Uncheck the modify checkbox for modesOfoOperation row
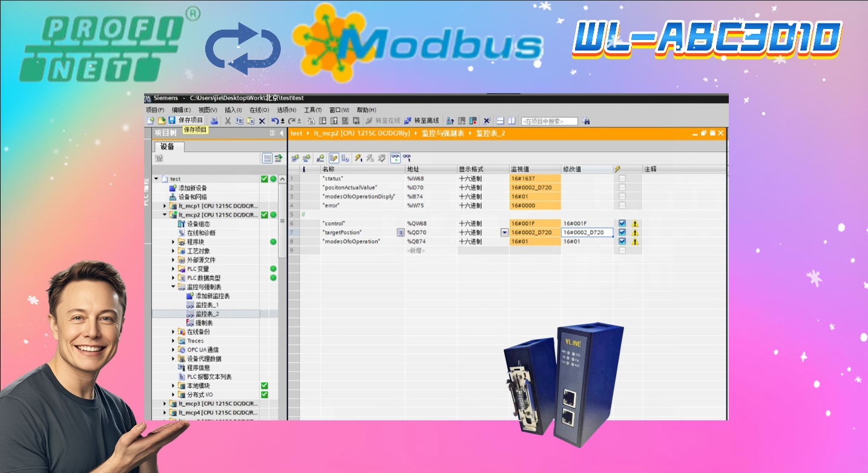868x473 pixels. pyautogui.click(x=622, y=241)
